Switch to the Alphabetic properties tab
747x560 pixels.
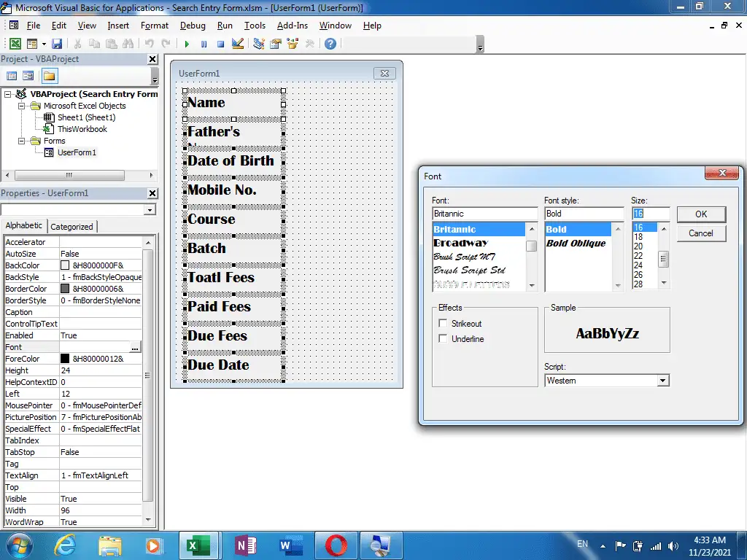(x=24, y=226)
